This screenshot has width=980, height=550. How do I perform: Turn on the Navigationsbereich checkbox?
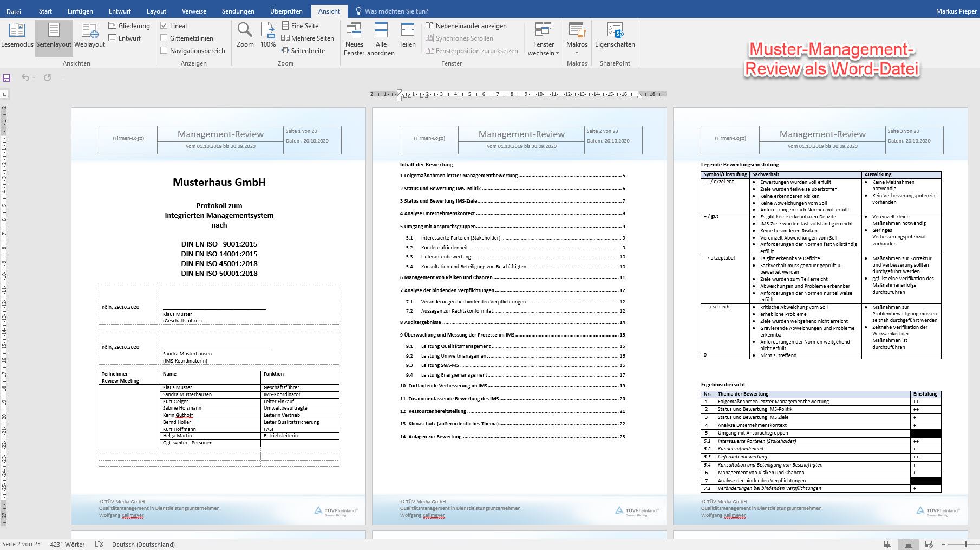click(164, 50)
